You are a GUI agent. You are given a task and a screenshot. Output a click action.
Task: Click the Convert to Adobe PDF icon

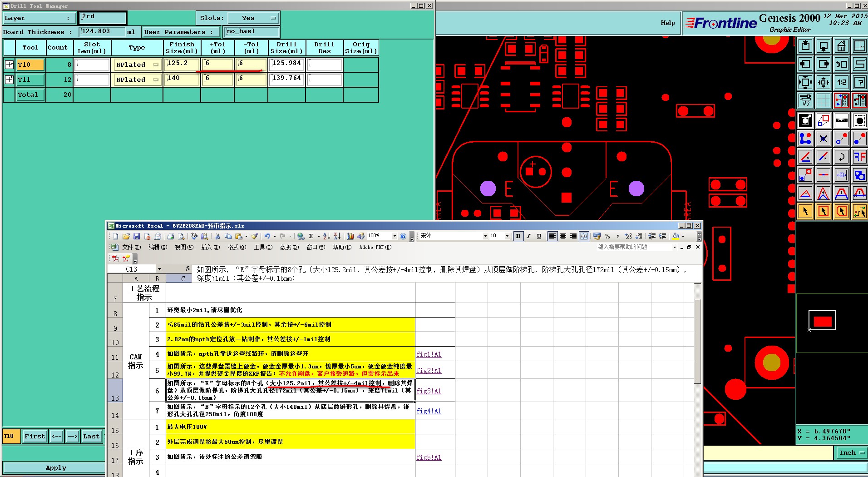116,258
